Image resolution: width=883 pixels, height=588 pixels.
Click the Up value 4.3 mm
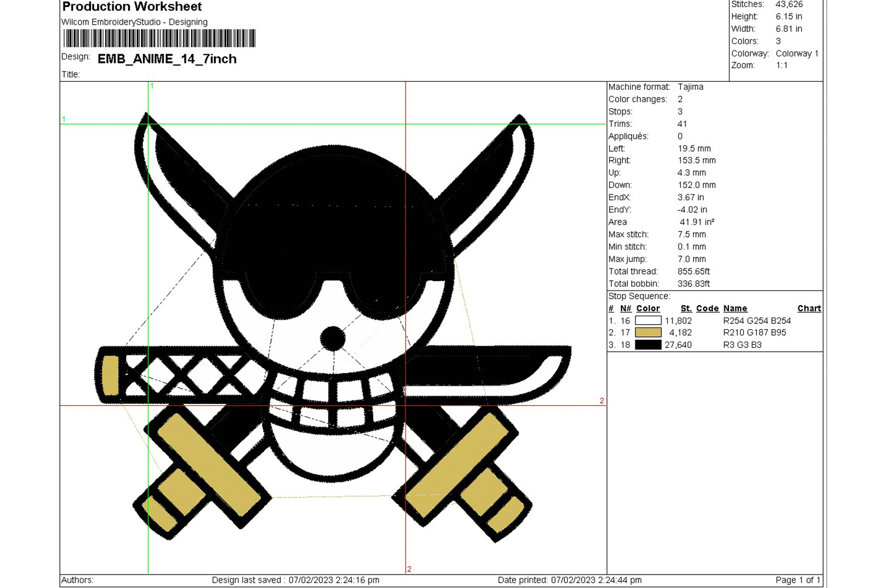click(692, 172)
